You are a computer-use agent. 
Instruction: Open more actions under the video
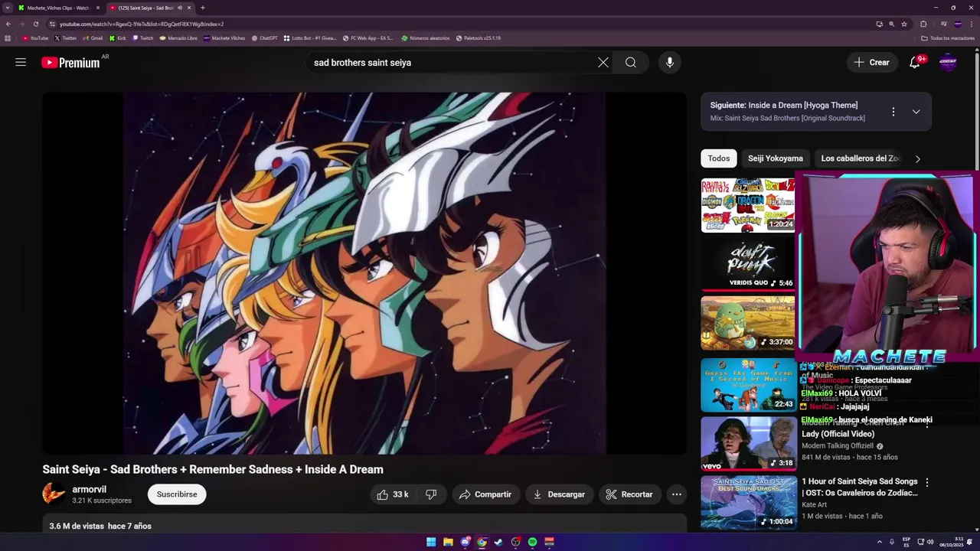click(x=677, y=494)
